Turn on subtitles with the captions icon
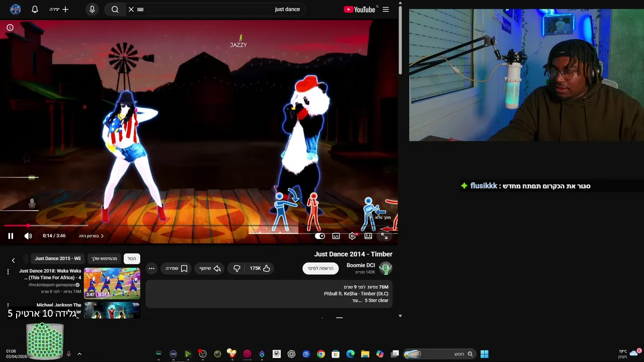The image size is (644, 362). [336, 236]
